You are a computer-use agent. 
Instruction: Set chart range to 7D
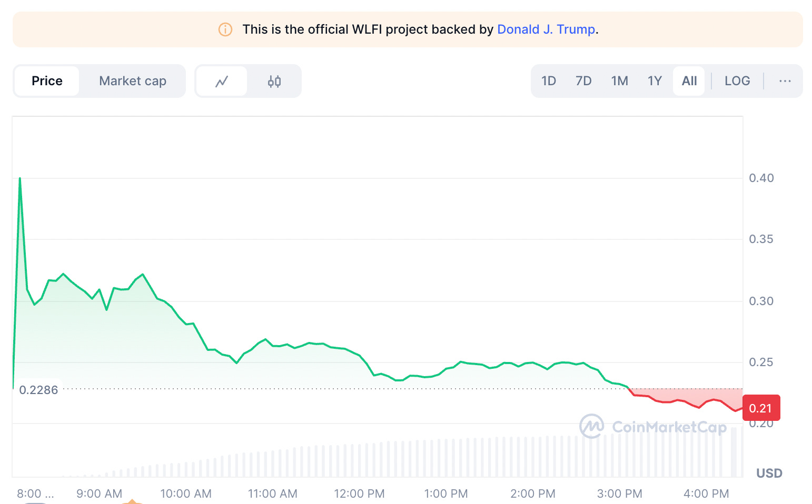[583, 81]
